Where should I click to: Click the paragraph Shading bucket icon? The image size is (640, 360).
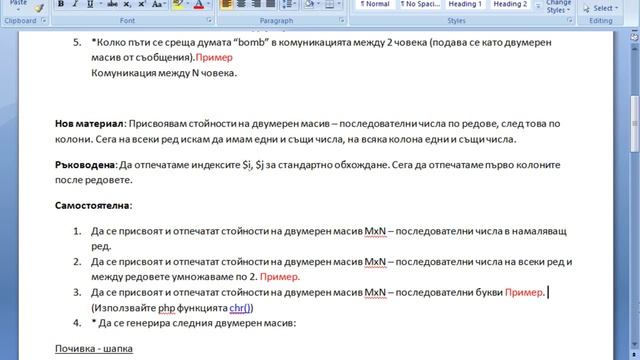click(x=309, y=4)
